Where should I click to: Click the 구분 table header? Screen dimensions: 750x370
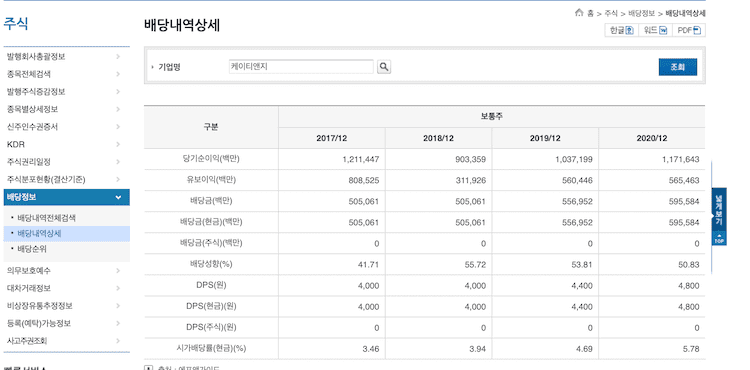[211, 127]
